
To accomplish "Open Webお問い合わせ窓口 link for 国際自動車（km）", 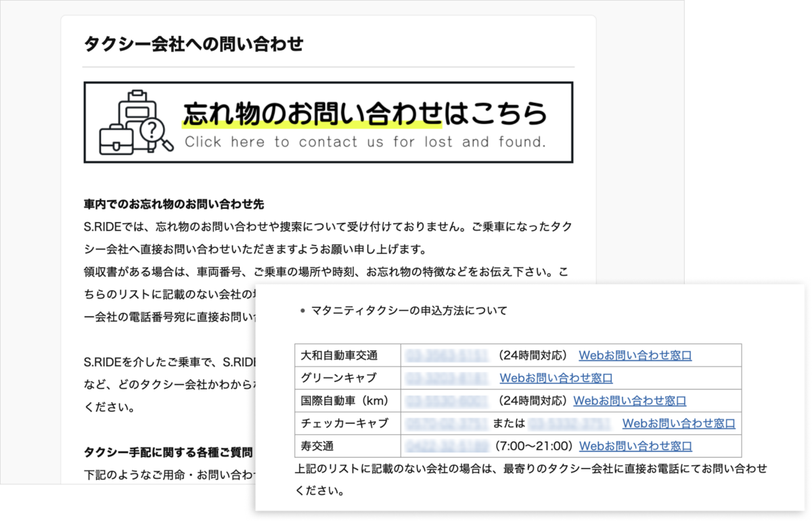I will click(630, 400).
